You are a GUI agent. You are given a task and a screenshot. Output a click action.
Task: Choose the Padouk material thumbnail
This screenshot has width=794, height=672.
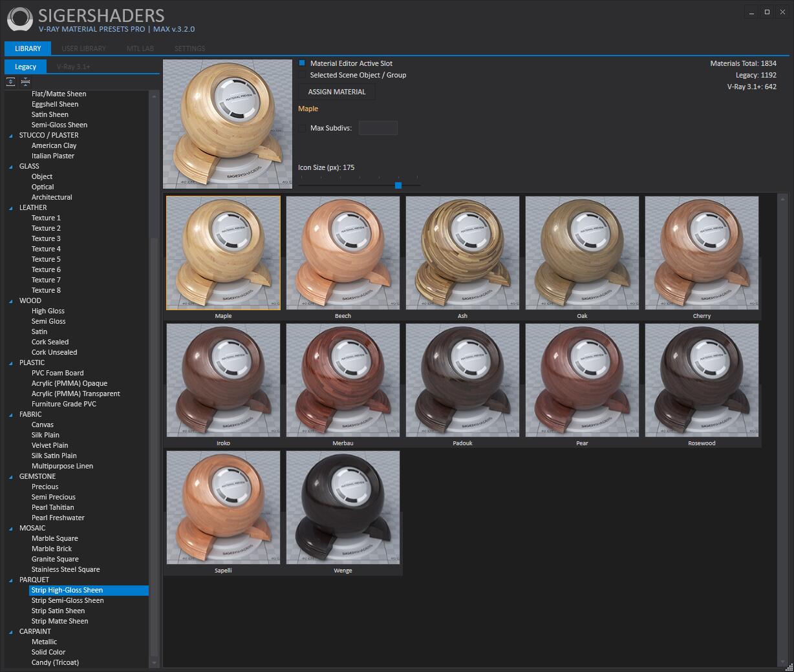(463, 380)
